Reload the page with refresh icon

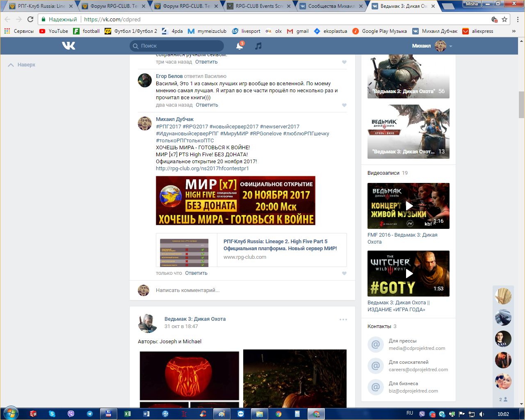tap(30, 19)
